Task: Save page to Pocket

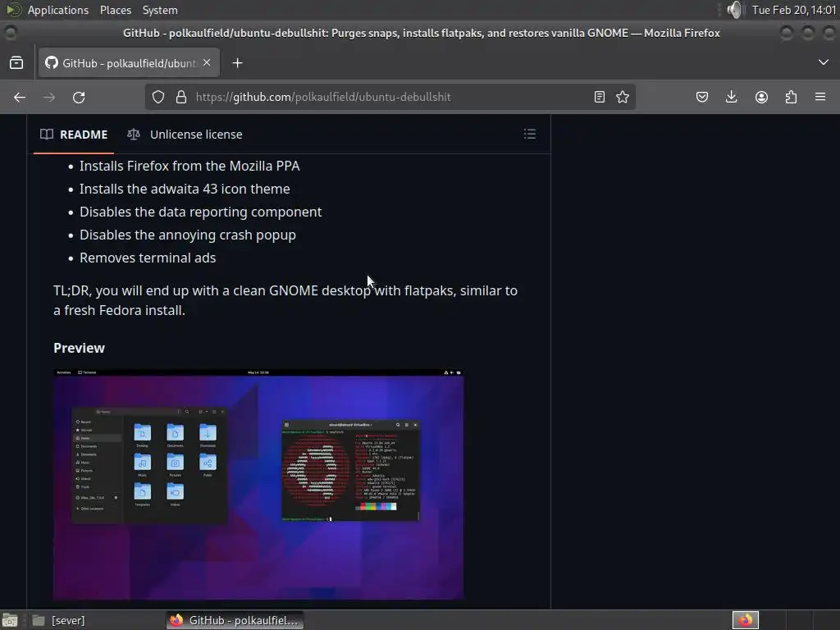Action: 702,97
